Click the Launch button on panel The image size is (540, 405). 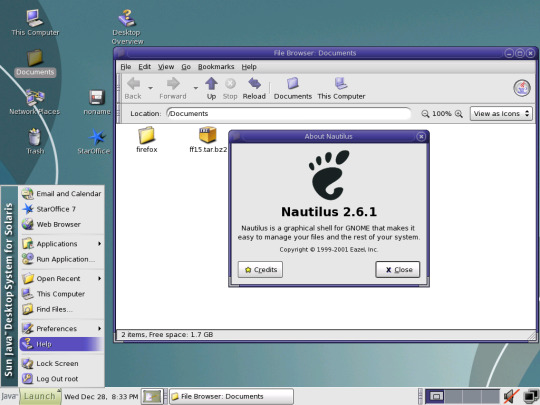[x=40, y=396]
